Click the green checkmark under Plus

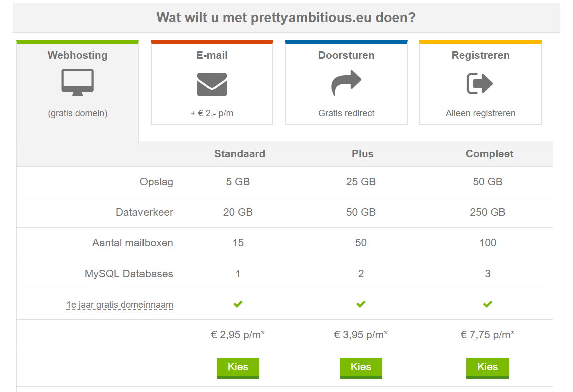[361, 304]
